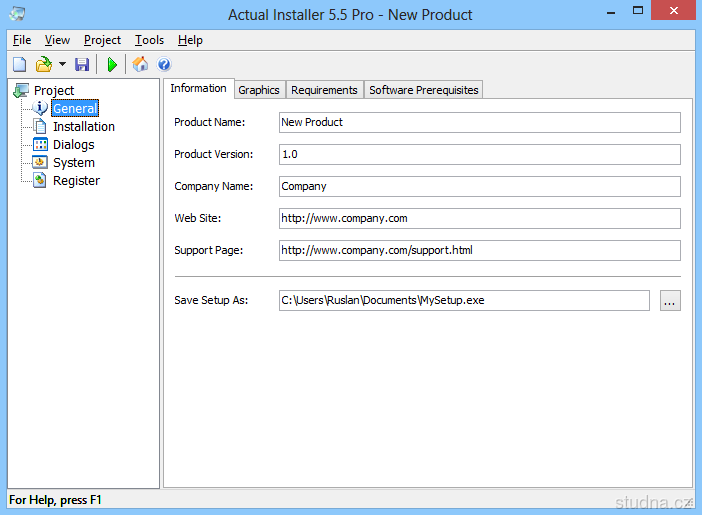Select Installation in the project tree
This screenshot has height=515, width=702.
tap(83, 127)
